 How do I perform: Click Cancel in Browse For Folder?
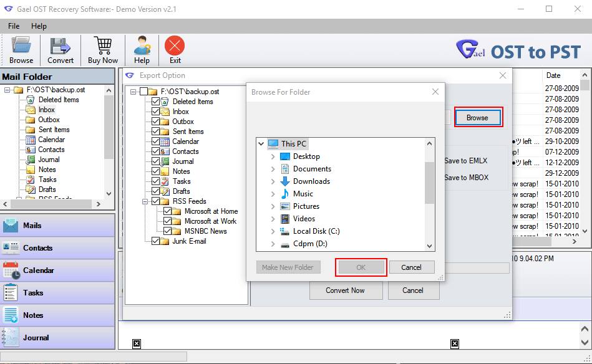pos(412,267)
